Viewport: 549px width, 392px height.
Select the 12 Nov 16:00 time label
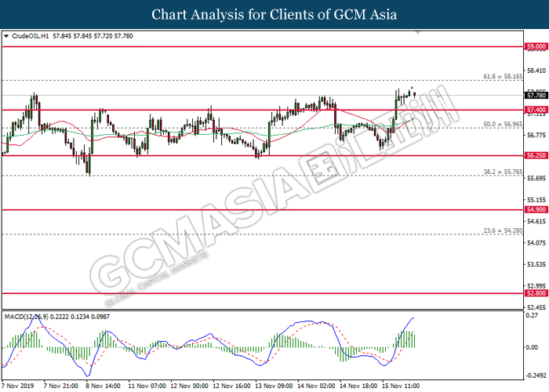tap(231, 386)
